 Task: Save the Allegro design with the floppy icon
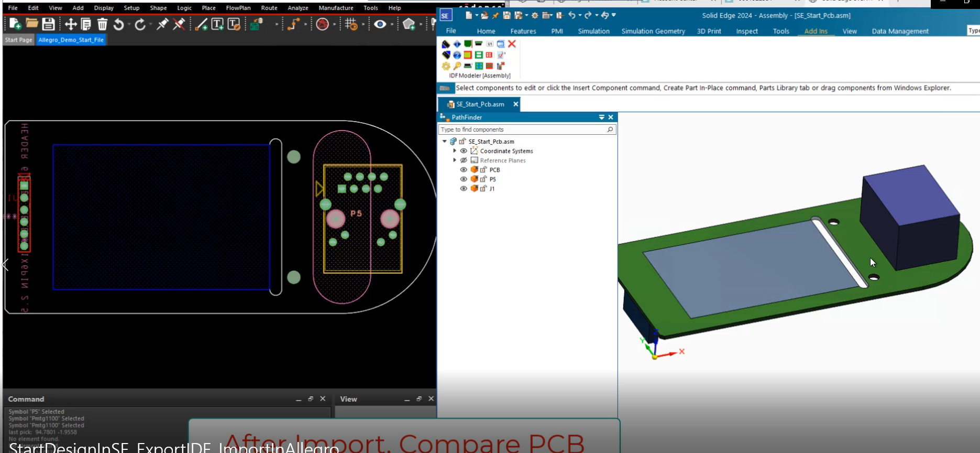[48, 24]
